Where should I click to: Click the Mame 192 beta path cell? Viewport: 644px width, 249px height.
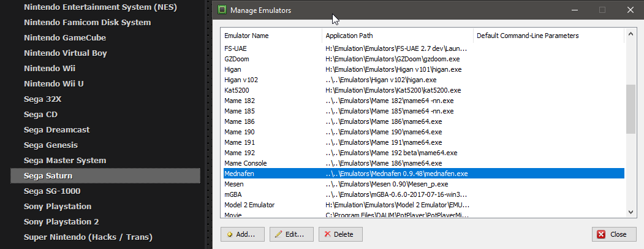(x=392, y=153)
